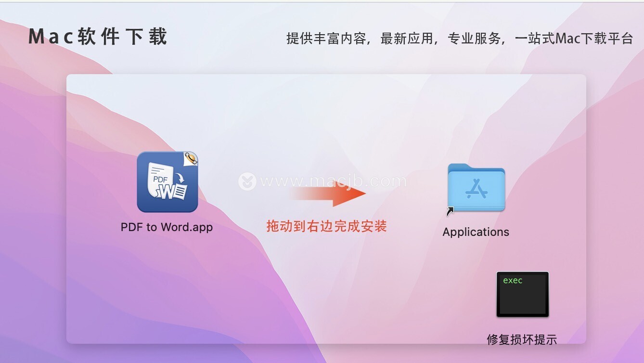This screenshot has height=363, width=644.
Task: Click the exec terminal script icon
Action: click(522, 295)
